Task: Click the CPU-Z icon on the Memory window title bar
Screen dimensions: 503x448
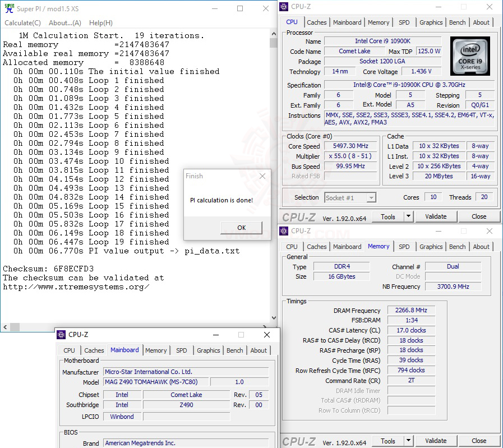Action: click(x=284, y=230)
